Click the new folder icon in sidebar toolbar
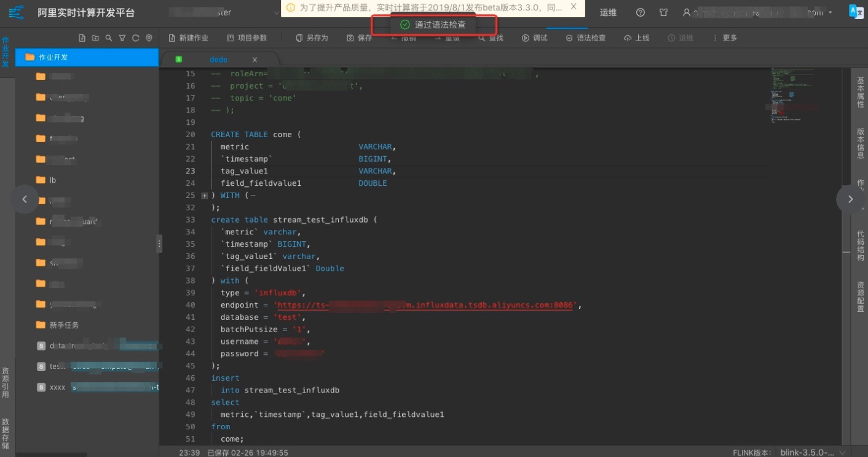Image resolution: width=868 pixels, height=457 pixels. (x=95, y=38)
